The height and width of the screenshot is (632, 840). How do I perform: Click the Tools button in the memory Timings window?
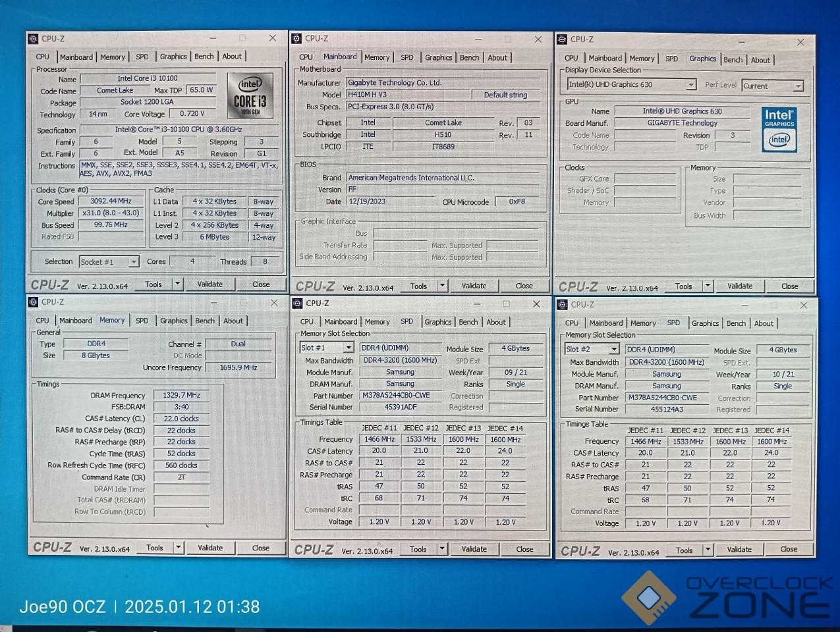pos(155,548)
